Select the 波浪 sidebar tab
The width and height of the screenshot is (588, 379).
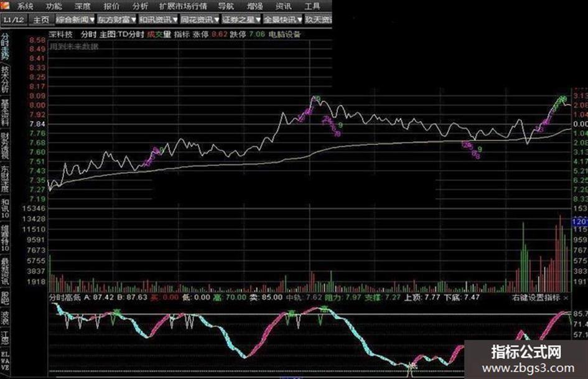click(x=5, y=318)
